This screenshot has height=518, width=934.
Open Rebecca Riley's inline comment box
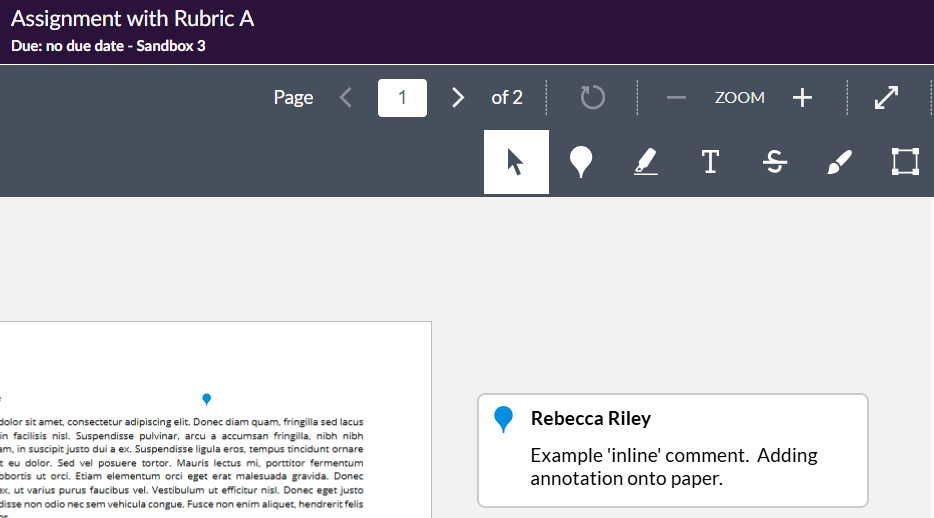(x=672, y=450)
